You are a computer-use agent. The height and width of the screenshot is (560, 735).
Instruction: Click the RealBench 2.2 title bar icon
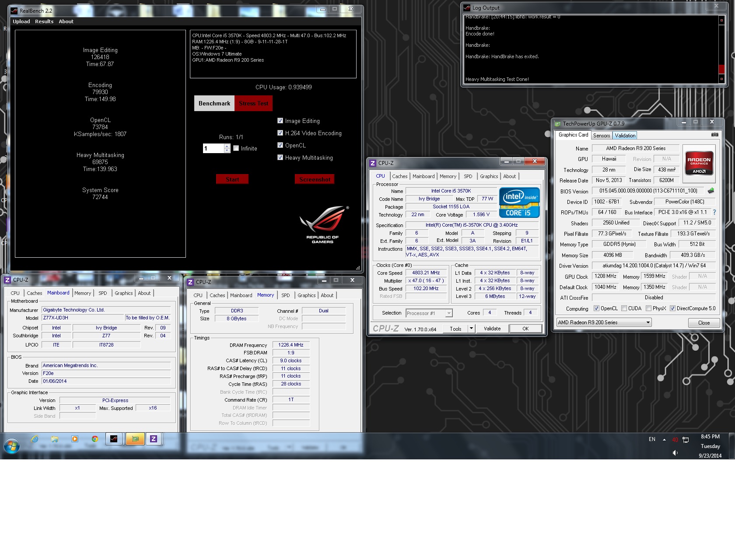(14, 10)
